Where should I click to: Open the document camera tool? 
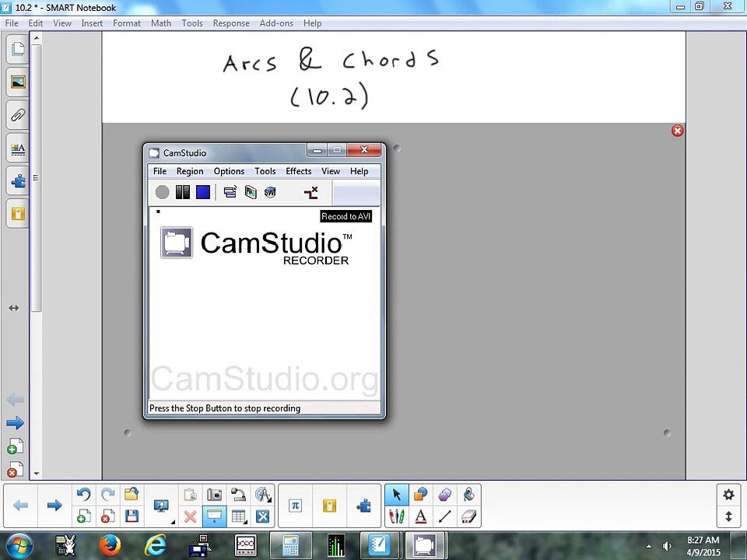(238, 495)
